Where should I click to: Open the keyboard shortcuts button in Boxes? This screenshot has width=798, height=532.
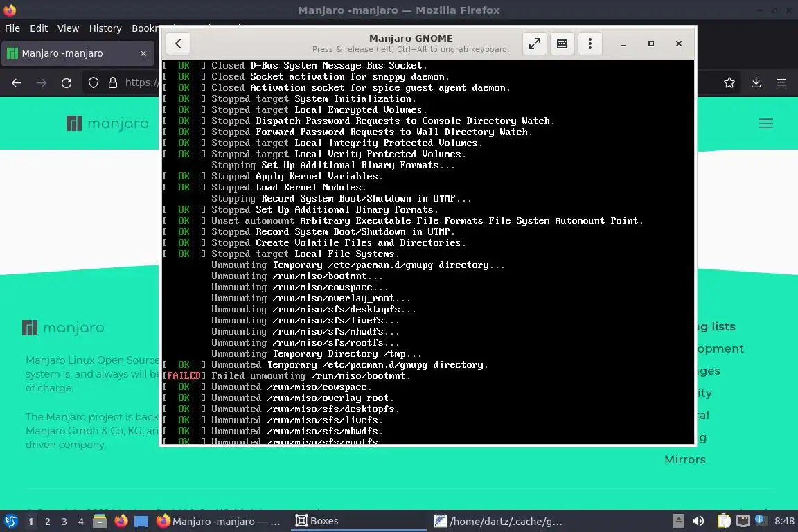(x=562, y=44)
